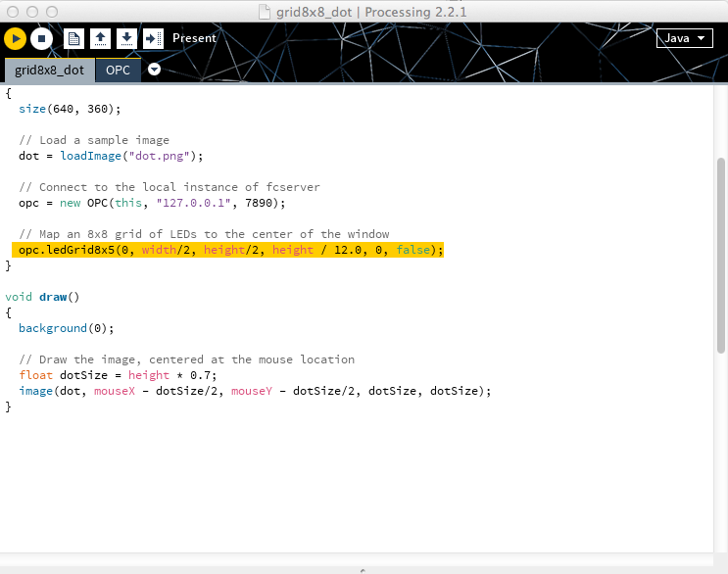Click the vertical scrollbar thumb in the editor
The image size is (728, 574).
(720, 256)
